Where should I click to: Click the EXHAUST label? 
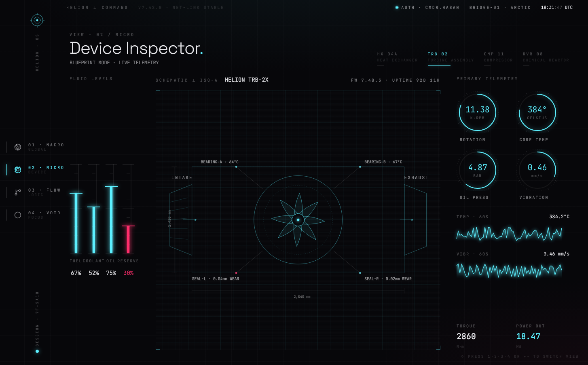coord(417,177)
